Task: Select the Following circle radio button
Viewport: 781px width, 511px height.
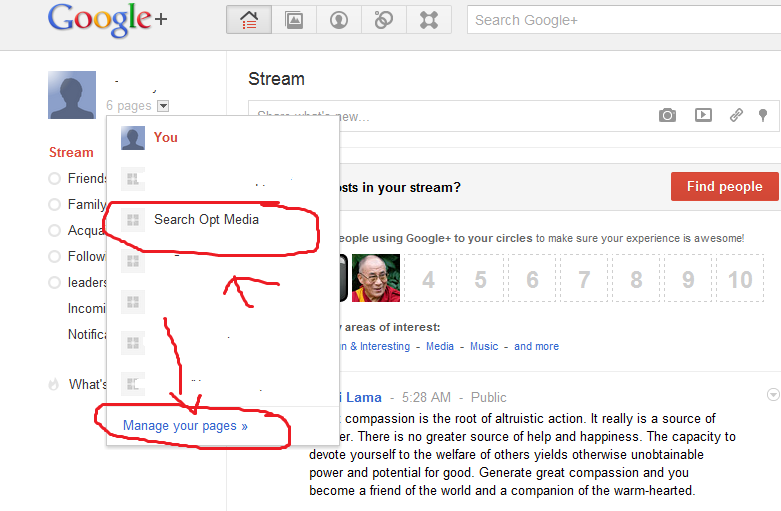Action: [x=54, y=256]
